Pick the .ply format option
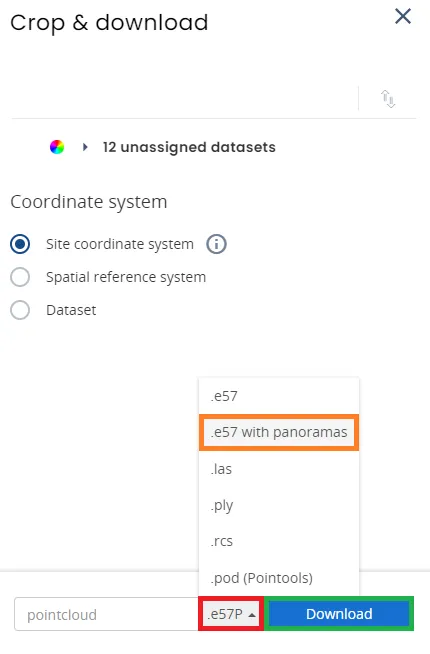 [x=279, y=505]
